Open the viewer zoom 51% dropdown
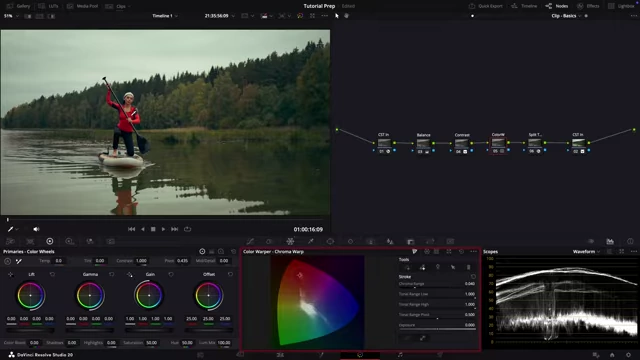Image resolution: width=640 pixels, height=360 pixels. 11,16
